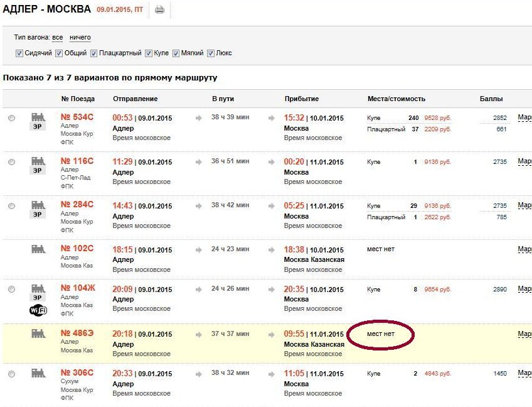Viewport: 532px width, 407px height.
Task: Open train number № 116С link
Action: [x=77, y=161]
